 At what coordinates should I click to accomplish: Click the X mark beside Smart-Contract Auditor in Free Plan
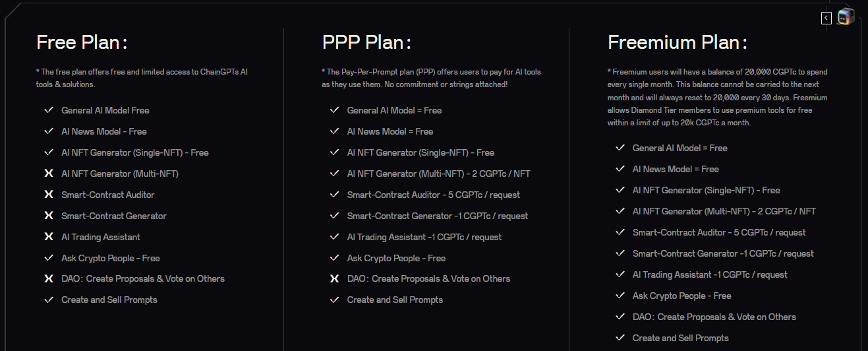(x=48, y=195)
